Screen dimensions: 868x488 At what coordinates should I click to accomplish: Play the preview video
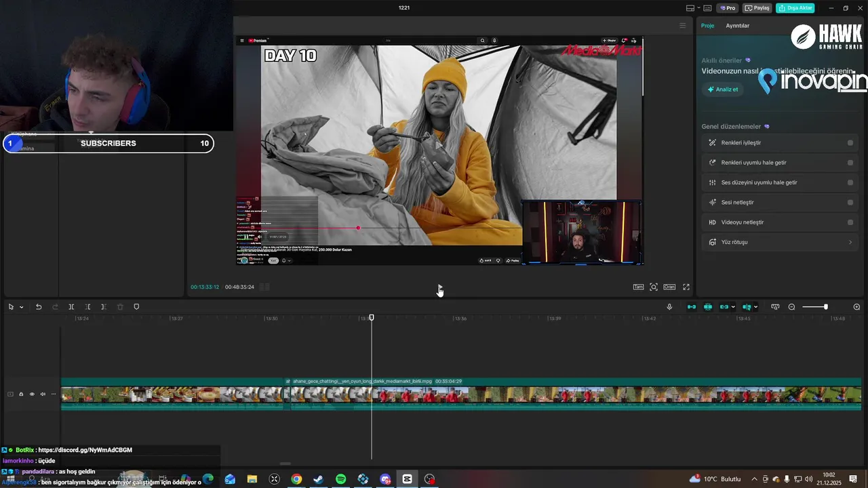click(x=439, y=287)
